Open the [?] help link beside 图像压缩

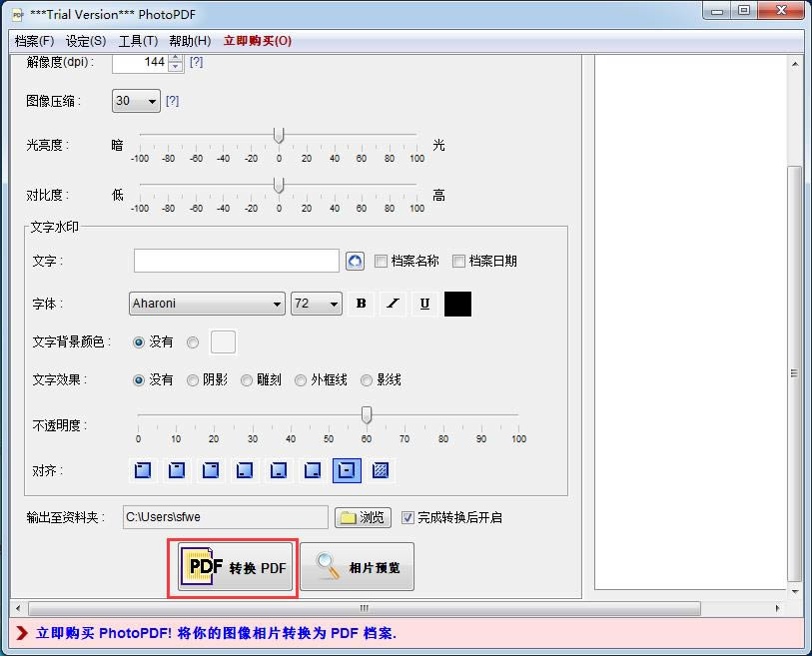click(x=173, y=101)
